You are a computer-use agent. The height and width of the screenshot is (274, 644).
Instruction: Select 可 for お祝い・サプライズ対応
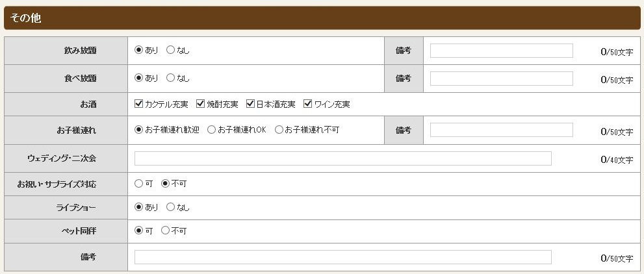point(139,183)
